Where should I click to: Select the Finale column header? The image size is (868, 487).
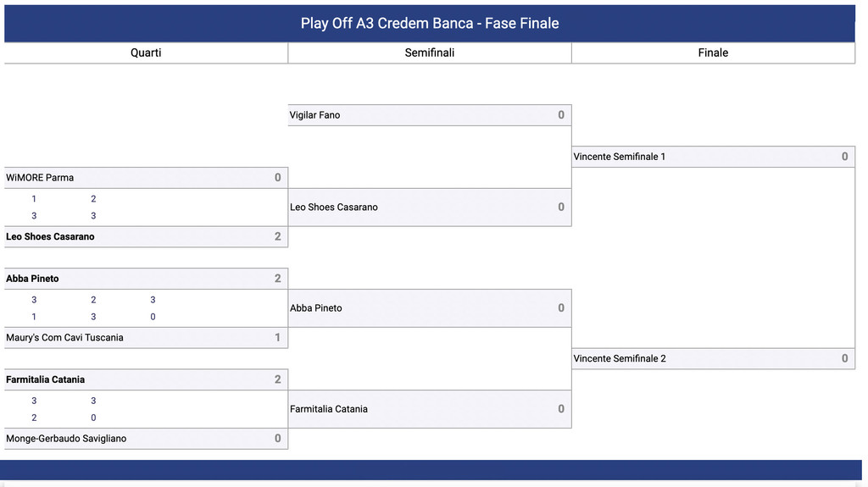coord(713,53)
